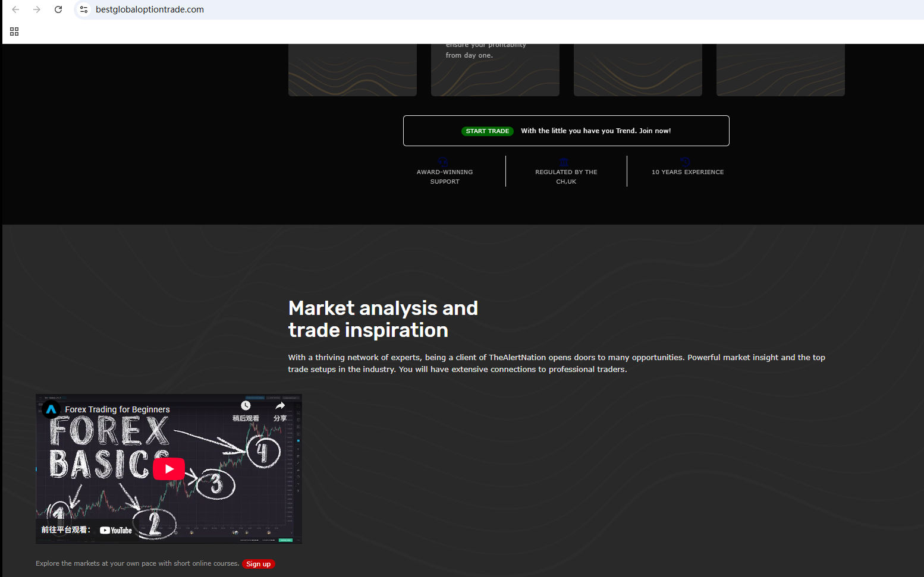Viewport: 924px width, 577px height.
Task: Click the Share arrow icon on video
Action: (280, 406)
